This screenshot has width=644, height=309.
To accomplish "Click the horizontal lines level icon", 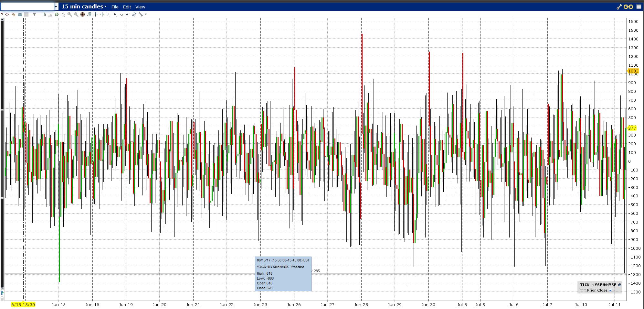I will (x=89, y=14).
